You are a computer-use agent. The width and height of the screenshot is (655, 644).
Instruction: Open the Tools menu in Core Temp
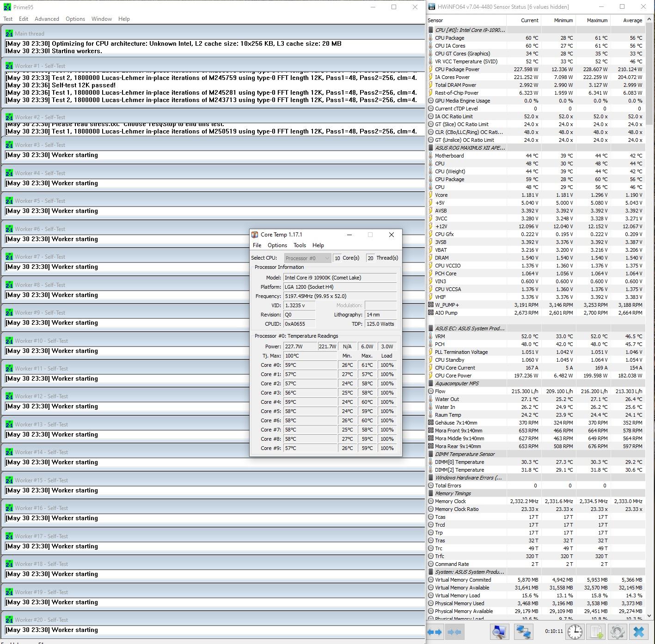300,245
